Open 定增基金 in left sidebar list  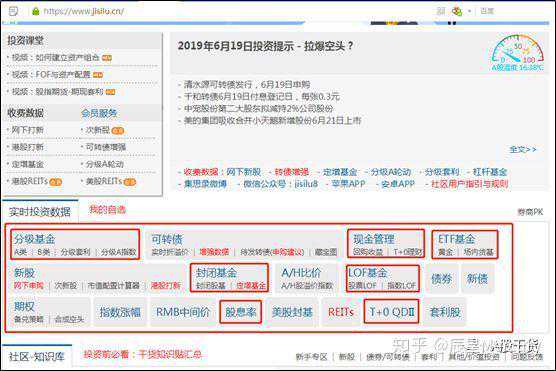point(28,164)
